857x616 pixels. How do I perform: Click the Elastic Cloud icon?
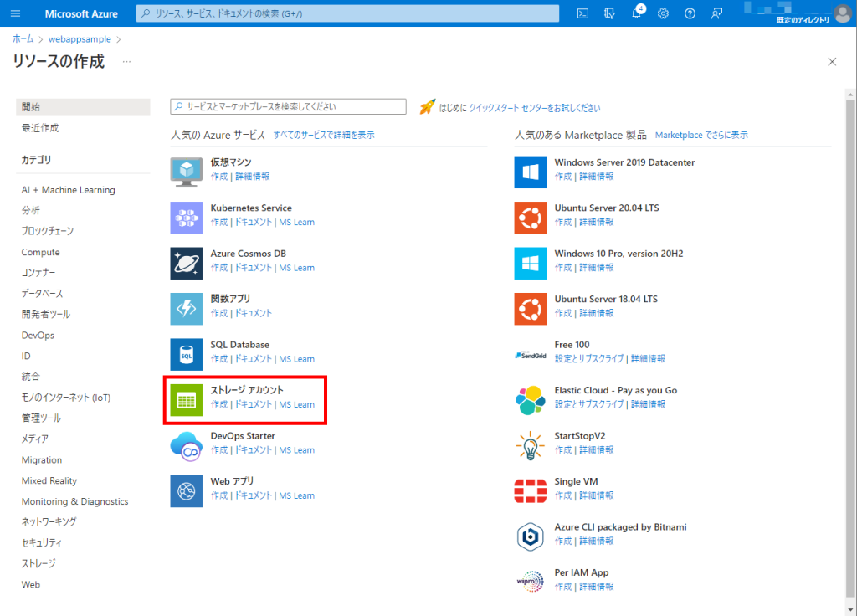(530, 400)
